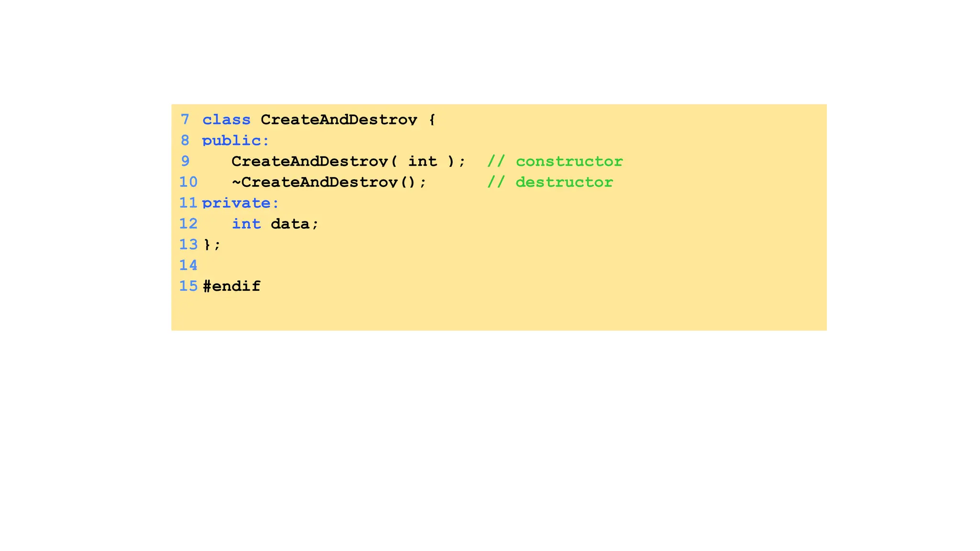Click line number 9
The width and height of the screenshot is (980, 551).
click(x=185, y=161)
